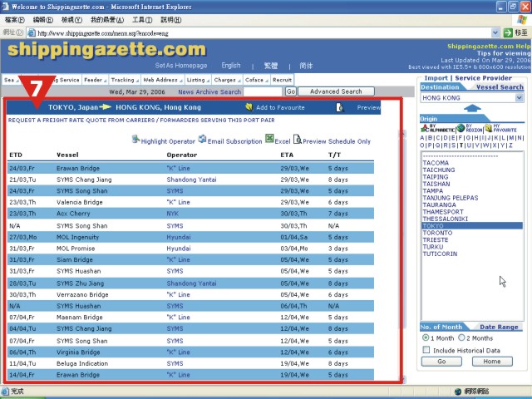This screenshot has height=399, width=532.
Task: Switch language to English link
Action: point(231,65)
